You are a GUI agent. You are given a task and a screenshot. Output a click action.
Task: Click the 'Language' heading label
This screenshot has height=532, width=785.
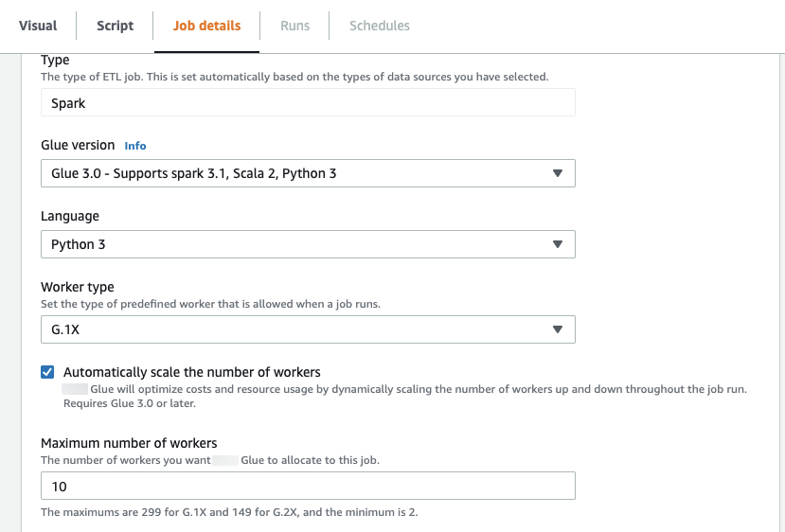(70, 216)
